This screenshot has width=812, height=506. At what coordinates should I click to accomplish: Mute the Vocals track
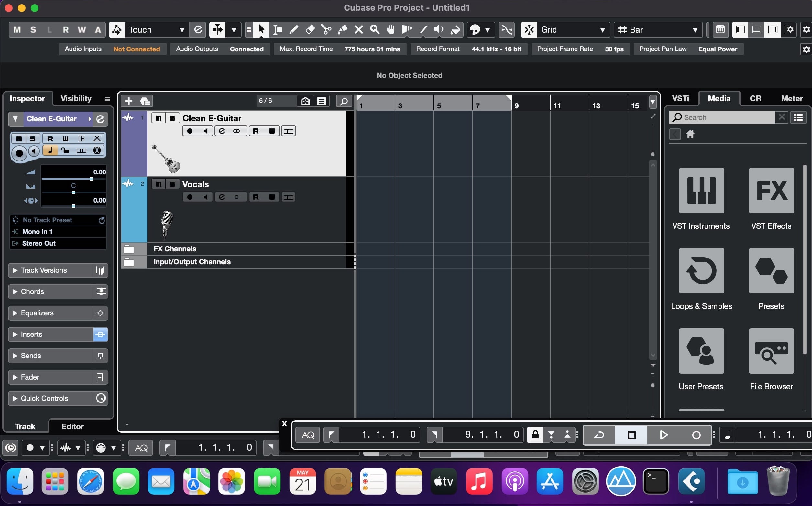coord(159,184)
